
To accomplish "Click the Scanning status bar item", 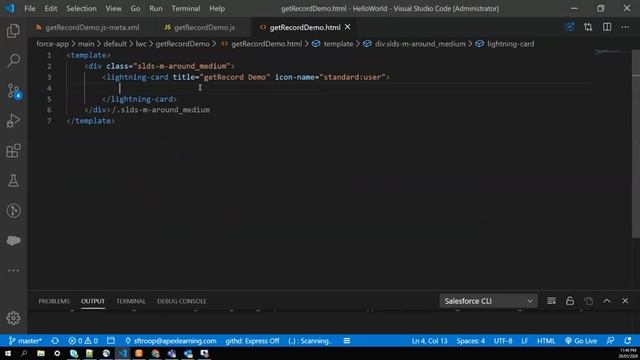I will (310, 341).
